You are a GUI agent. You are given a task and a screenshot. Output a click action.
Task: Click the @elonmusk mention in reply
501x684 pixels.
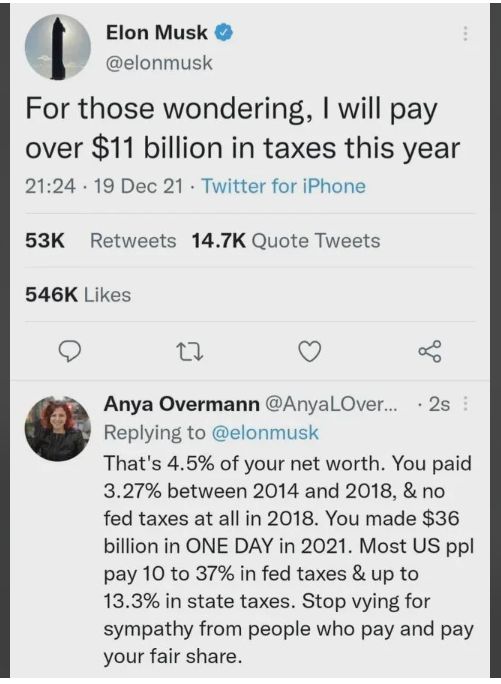point(265,433)
